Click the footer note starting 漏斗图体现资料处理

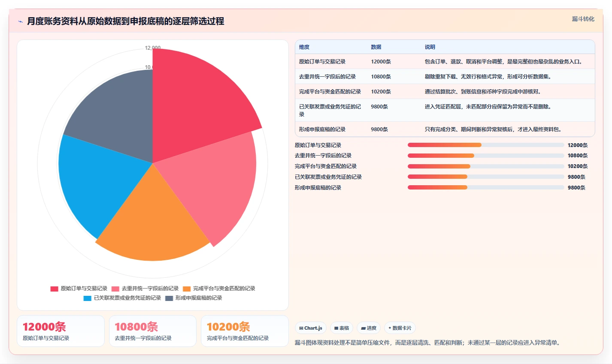coord(427,343)
